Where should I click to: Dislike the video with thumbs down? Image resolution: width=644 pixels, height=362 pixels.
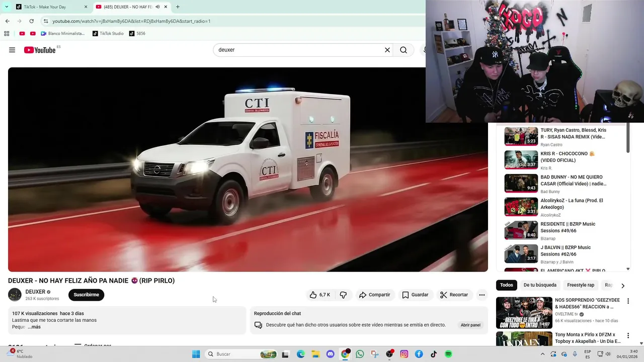click(343, 295)
